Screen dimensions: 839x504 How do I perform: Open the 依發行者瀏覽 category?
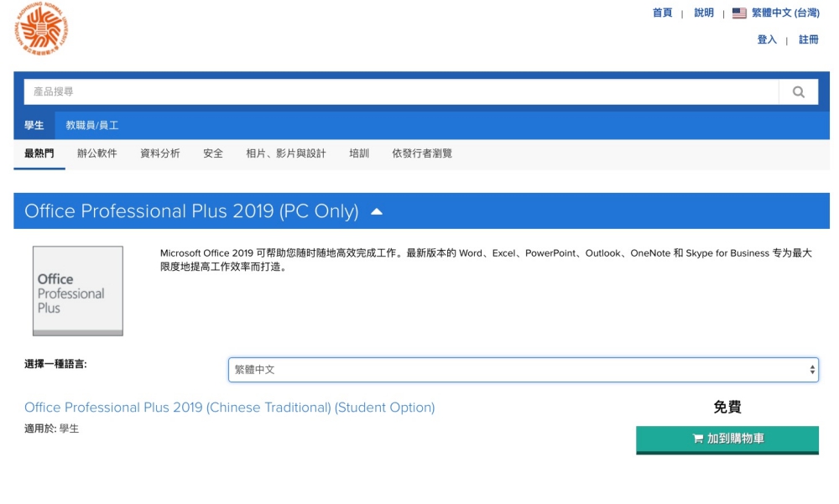(x=422, y=153)
